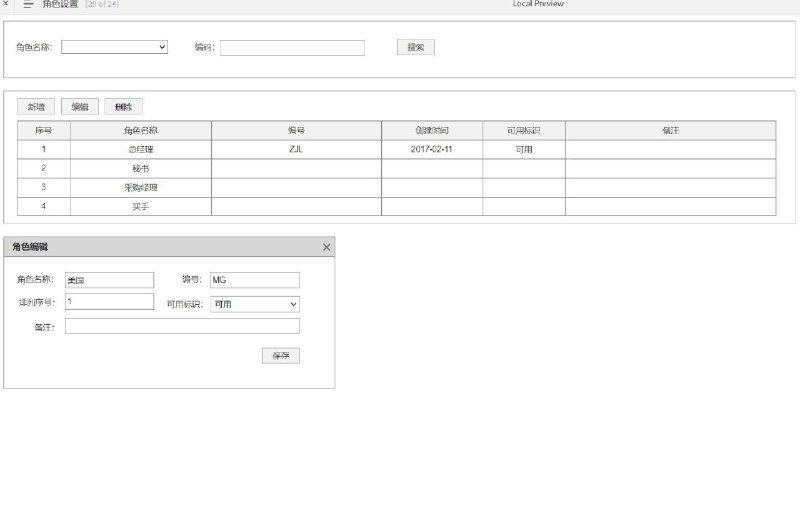
Task: Click the 可用标识 column header
Action: coord(524,131)
